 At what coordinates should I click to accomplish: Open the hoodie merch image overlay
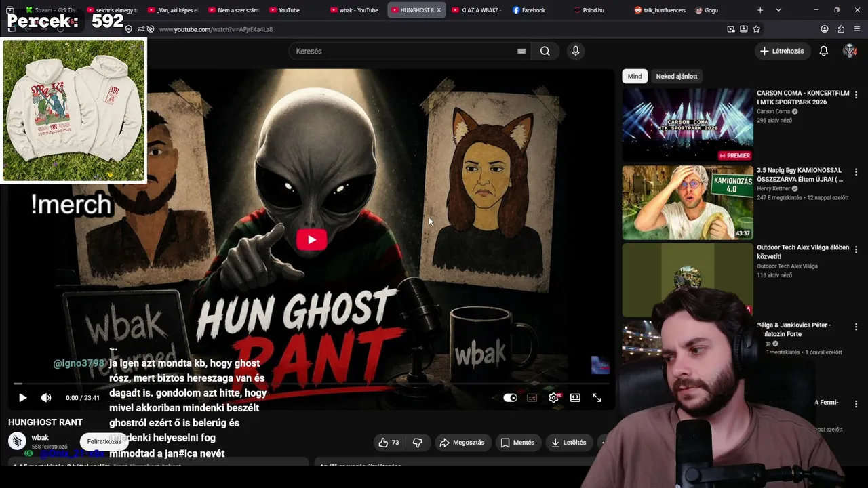74,110
